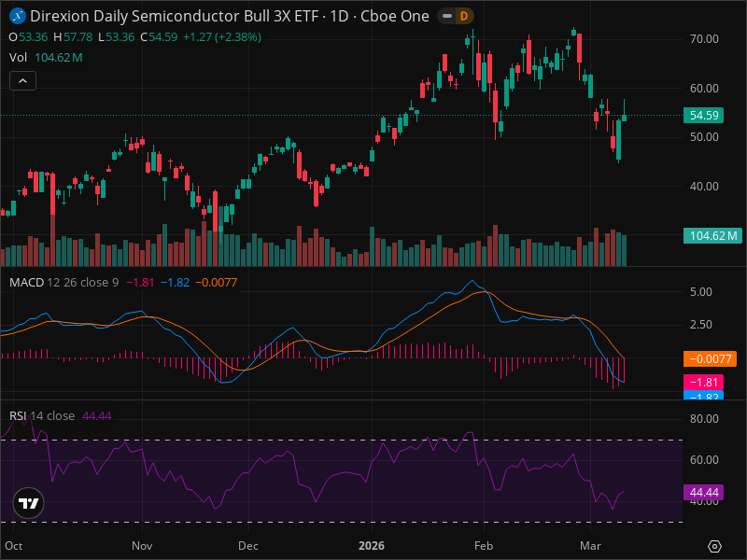Click the 54.59 current price label
The width and height of the screenshot is (747, 560).
pyautogui.click(x=704, y=115)
